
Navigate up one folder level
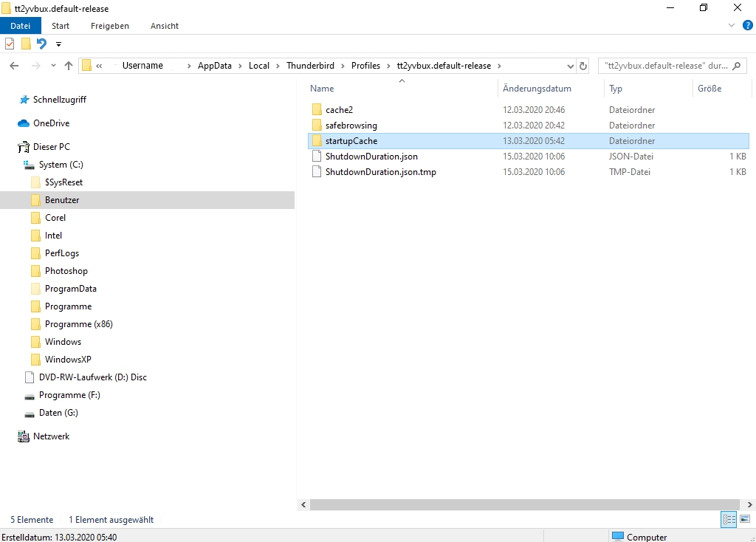tap(69, 66)
